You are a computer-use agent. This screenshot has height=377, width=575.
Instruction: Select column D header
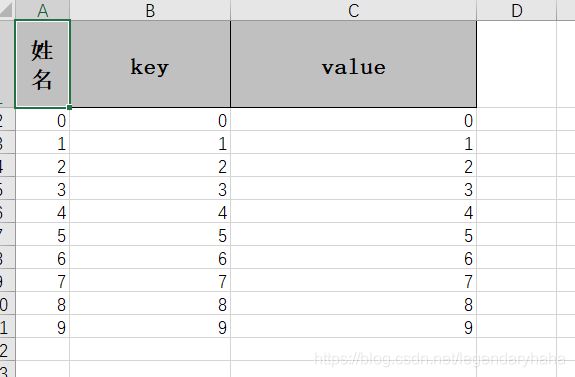click(516, 10)
